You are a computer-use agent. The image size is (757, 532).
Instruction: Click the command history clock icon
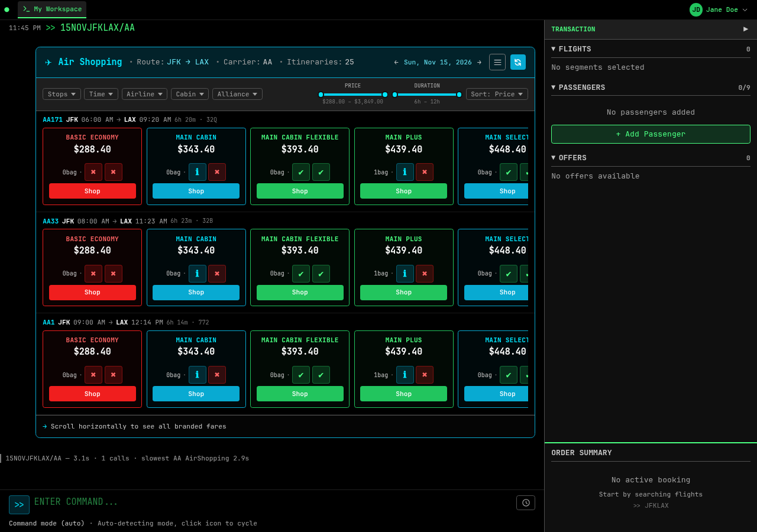[526, 502]
